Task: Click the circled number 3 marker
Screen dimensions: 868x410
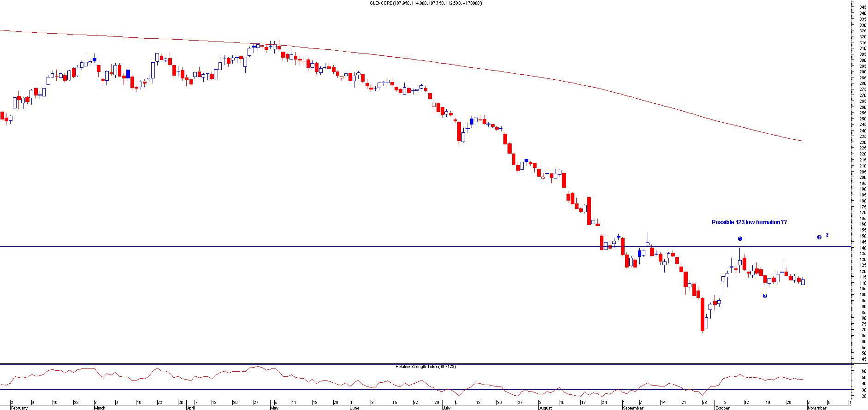Action: 819,238
